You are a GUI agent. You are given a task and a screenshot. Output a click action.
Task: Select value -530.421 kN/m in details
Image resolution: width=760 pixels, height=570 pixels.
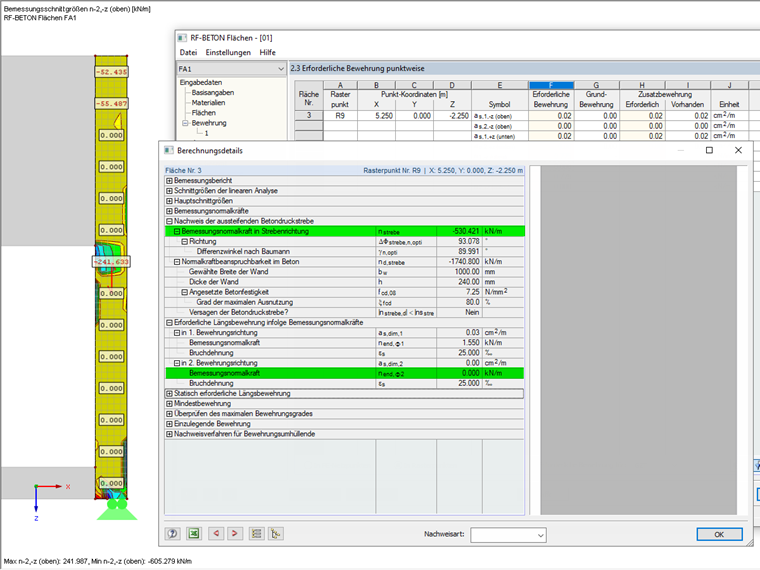[x=458, y=232]
